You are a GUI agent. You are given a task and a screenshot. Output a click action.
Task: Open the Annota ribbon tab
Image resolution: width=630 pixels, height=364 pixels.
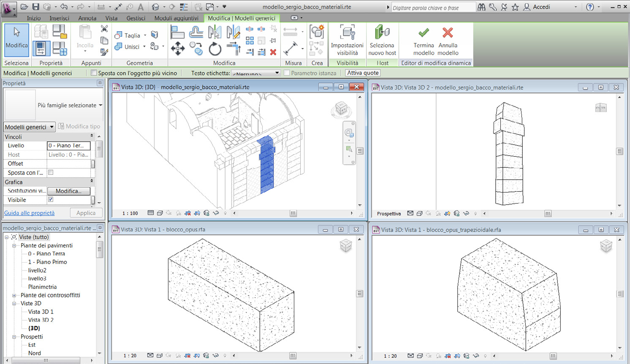click(87, 18)
